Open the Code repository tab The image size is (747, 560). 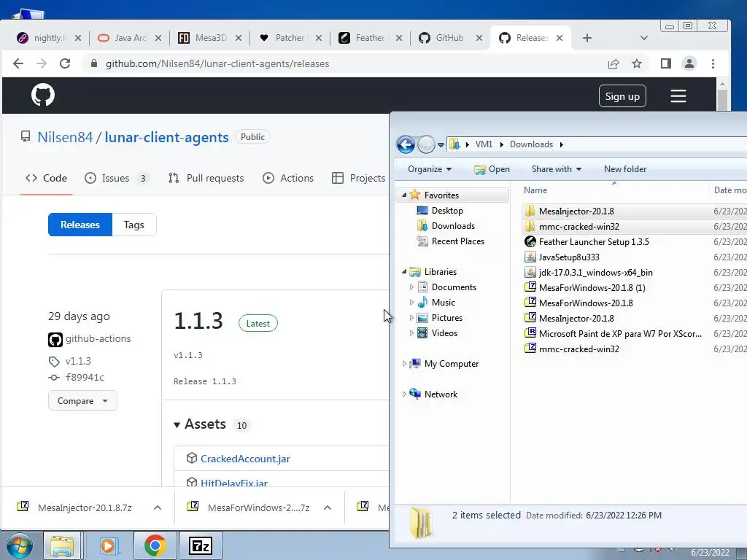click(x=46, y=178)
